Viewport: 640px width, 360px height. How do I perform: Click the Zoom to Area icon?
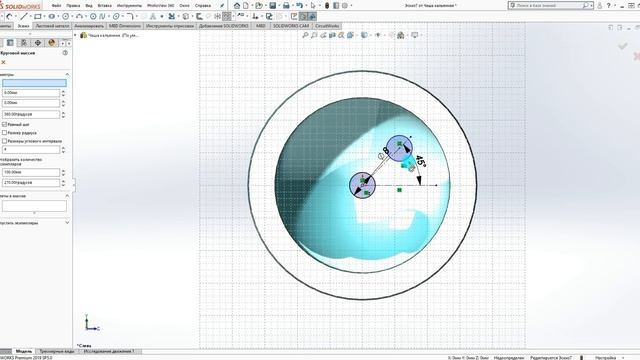[x=314, y=36]
